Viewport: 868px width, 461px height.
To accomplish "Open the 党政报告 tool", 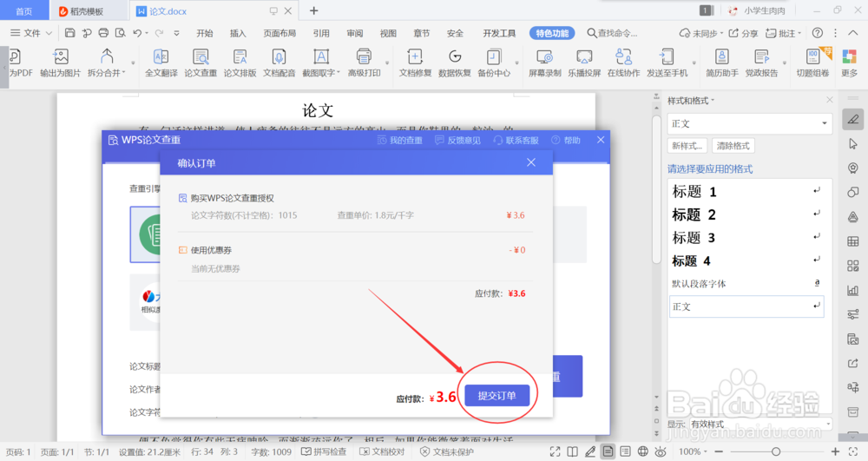I will pyautogui.click(x=761, y=63).
